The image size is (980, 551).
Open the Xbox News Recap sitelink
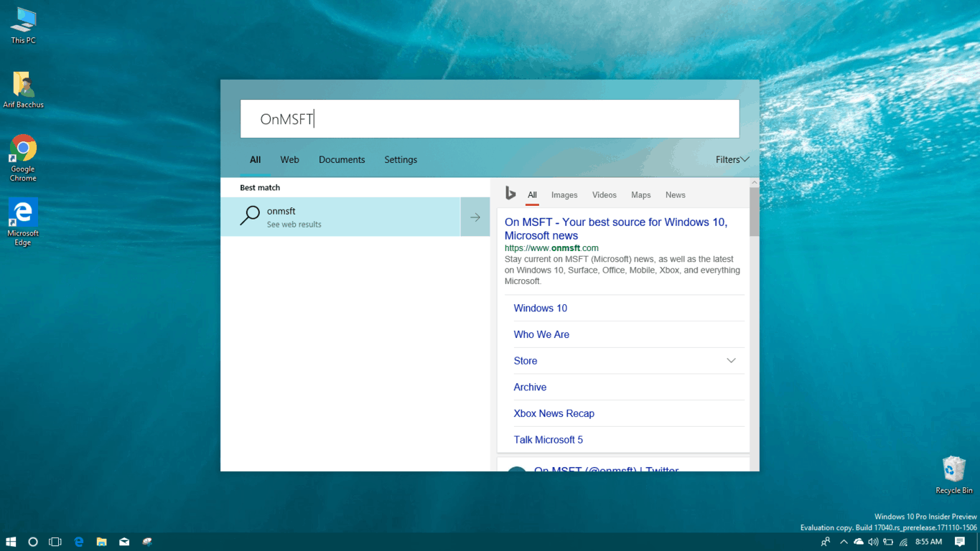(554, 413)
